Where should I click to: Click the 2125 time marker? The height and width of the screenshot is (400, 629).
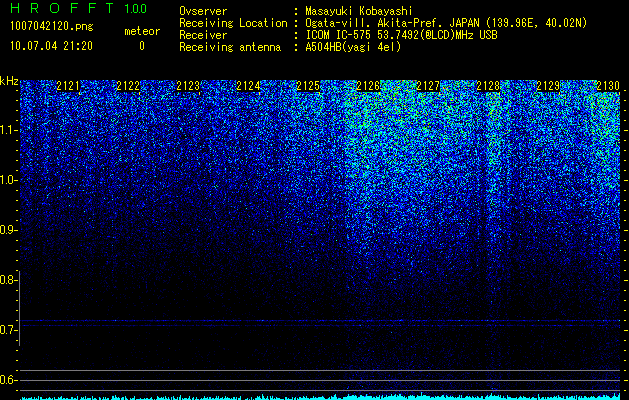point(308,86)
